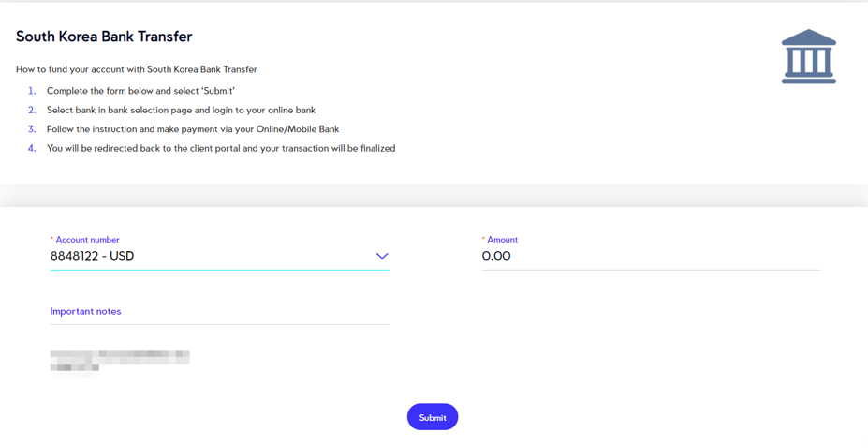Click the 0.00 amount value
This screenshot has width=868, height=448.
[496, 256]
